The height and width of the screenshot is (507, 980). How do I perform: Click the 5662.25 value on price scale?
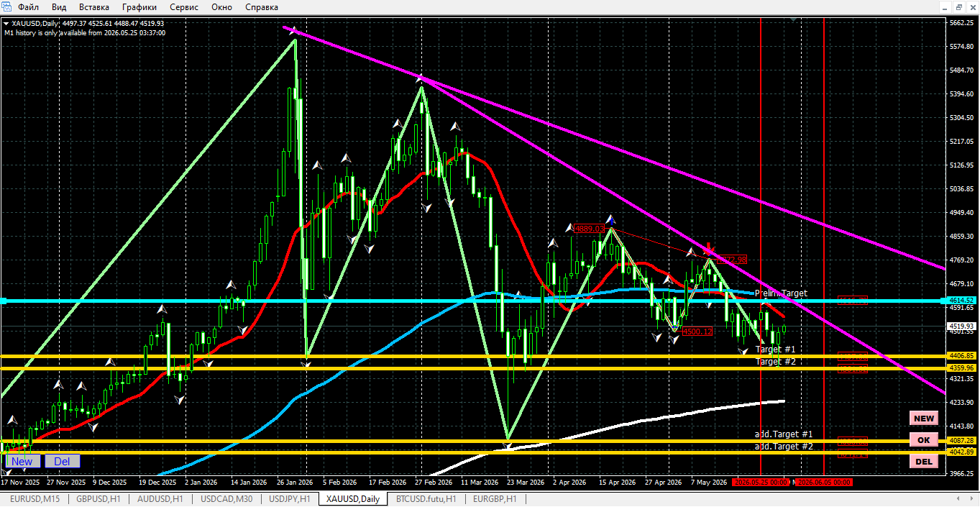[x=963, y=23]
